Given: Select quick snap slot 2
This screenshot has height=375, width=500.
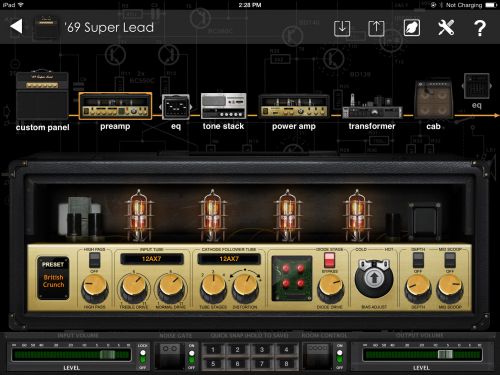Looking at the screenshot, I should 237,350.
